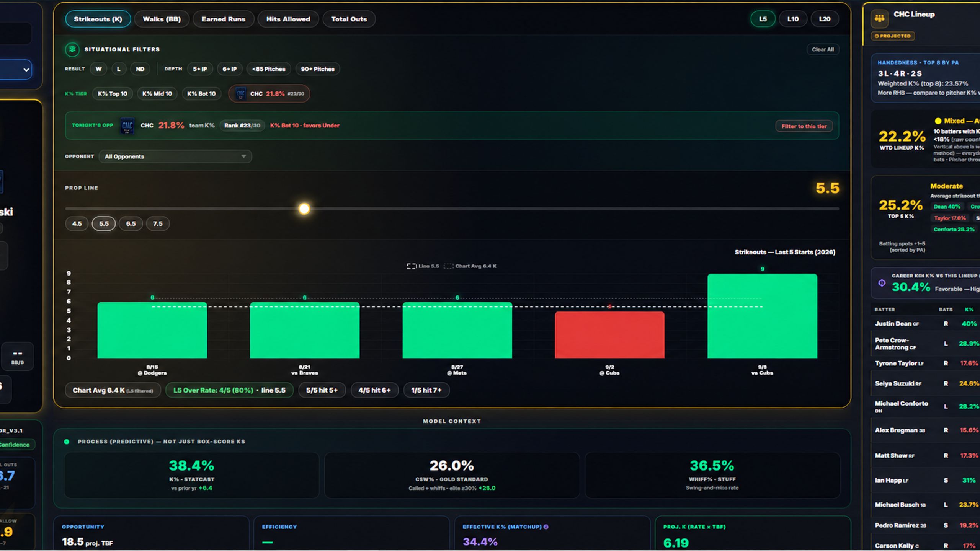Click the red 9/2 @ Cubs bar
Screen dimensions: 980x551
point(609,335)
